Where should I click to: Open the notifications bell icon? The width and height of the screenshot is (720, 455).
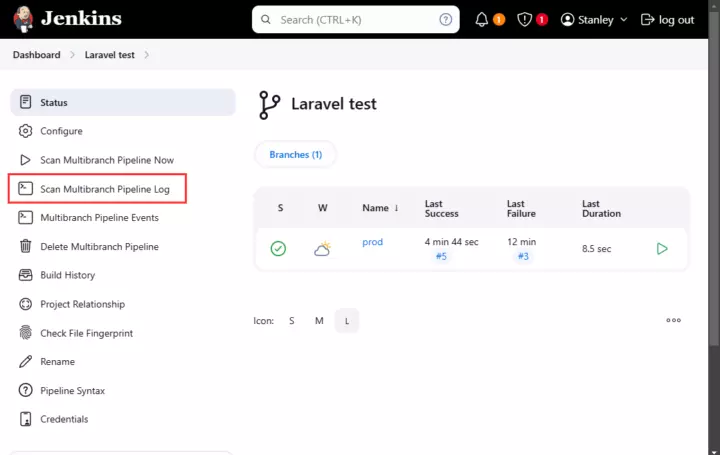click(x=482, y=20)
